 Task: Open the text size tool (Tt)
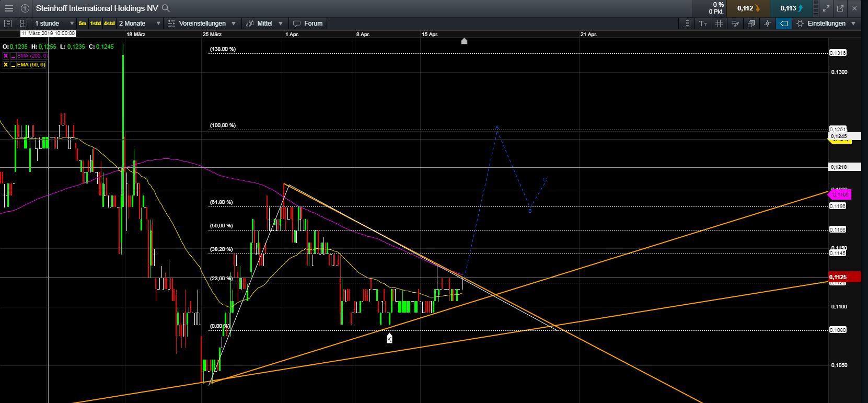(x=703, y=24)
